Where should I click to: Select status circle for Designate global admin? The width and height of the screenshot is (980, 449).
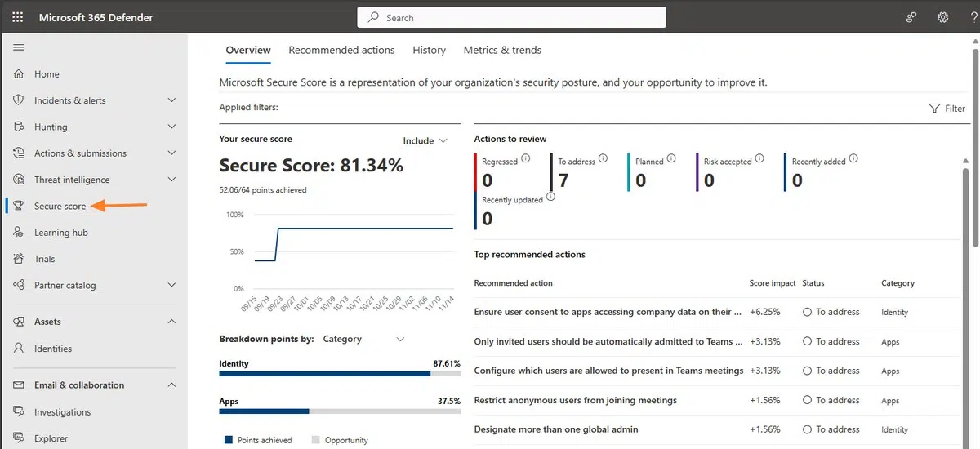807,429
